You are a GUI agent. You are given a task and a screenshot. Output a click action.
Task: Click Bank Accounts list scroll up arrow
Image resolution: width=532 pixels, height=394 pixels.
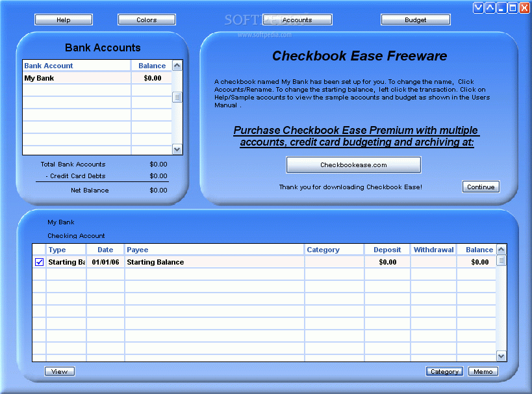coord(177,65)
